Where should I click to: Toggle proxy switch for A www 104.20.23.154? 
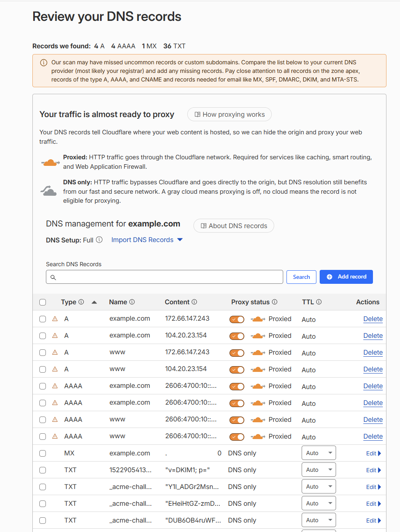tap(237, 370)
